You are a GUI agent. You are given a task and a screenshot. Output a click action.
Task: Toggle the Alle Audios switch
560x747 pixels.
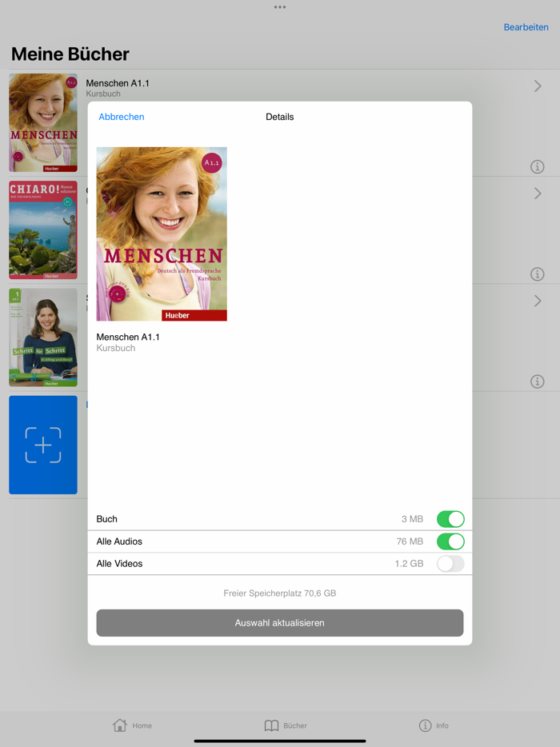[450, 541]
